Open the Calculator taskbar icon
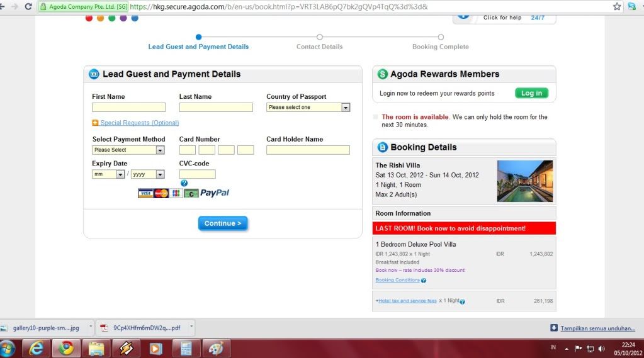This screenshot has height=358, width=644. [186, 349]
